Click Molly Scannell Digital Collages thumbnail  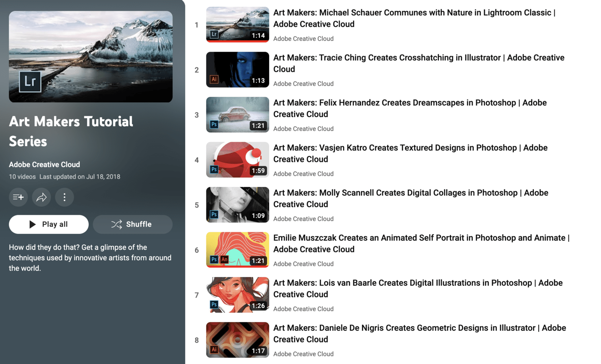click(x=237, y=204)
